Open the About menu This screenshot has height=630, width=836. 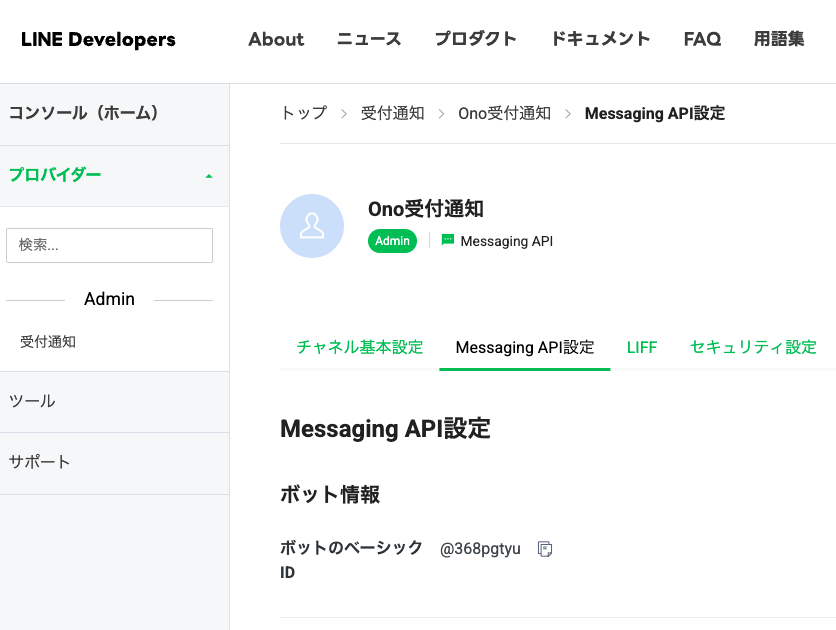click(x=276, y=39)
